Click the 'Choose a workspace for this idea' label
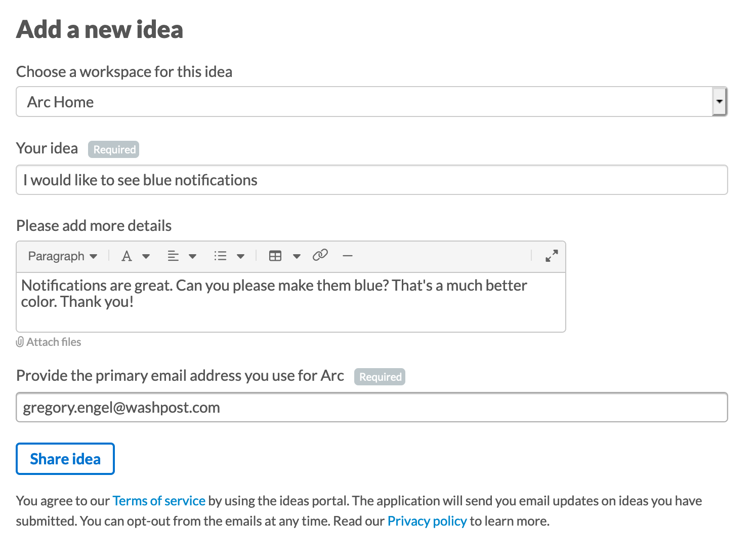 [x=124, y=72]
